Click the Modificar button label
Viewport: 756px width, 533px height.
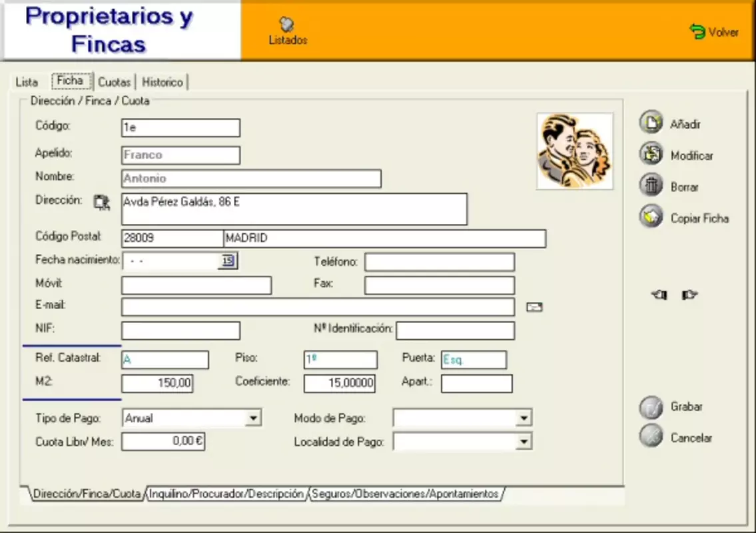point(692,156)
